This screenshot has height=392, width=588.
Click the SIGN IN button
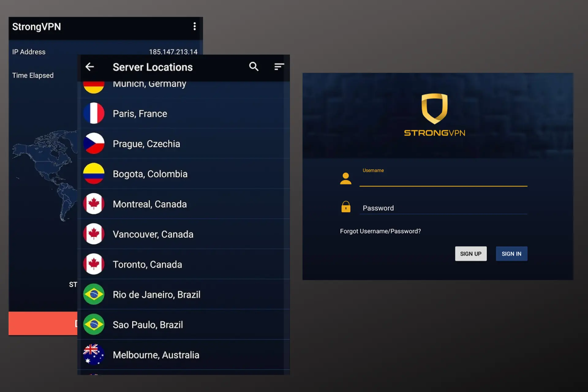pos(511,253)
